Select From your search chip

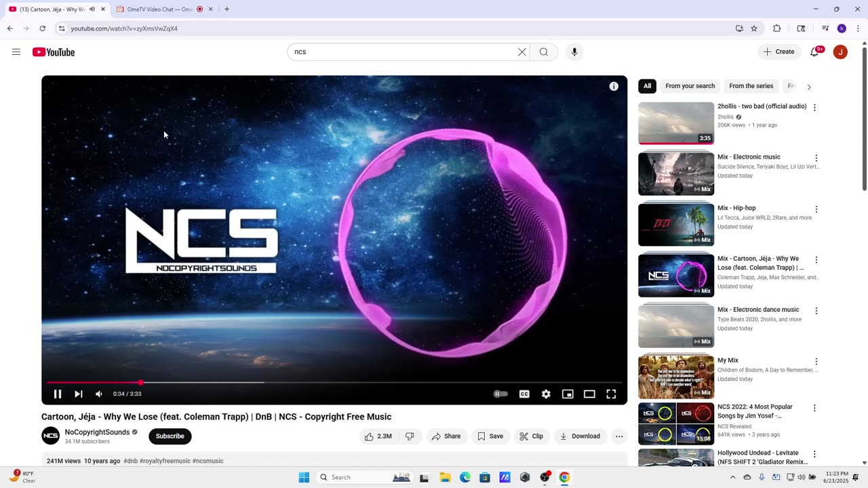[x=690, y=86]
